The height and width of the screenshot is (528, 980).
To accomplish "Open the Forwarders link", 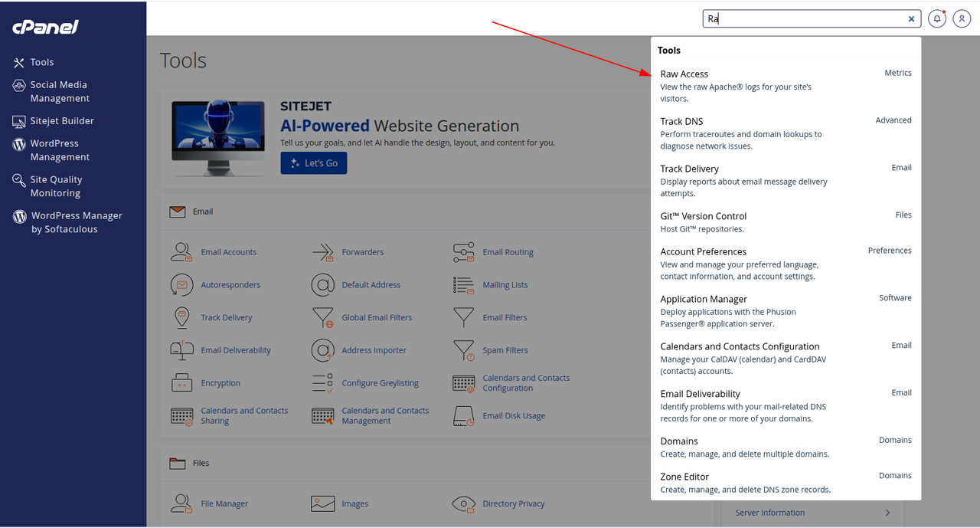I will (x=363, y=252).
